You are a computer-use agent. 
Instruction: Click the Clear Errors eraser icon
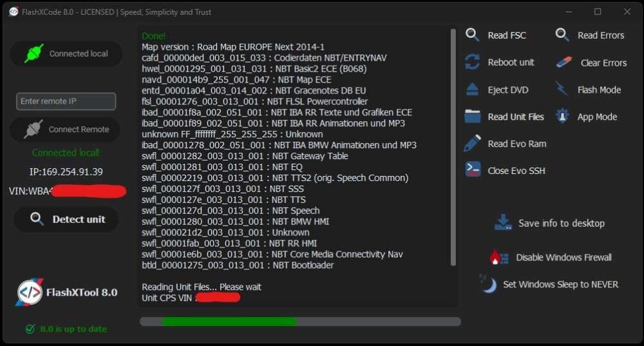click(564, 62)
